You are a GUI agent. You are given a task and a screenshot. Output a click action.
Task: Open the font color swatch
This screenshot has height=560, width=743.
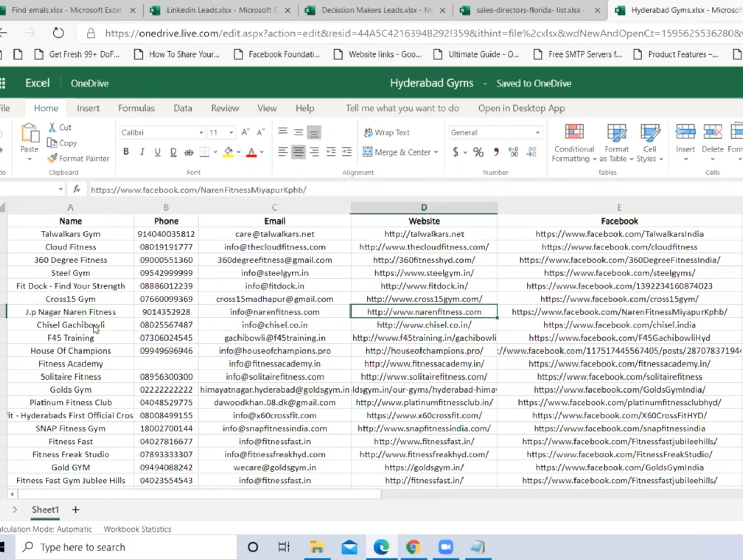click(250, 152)
